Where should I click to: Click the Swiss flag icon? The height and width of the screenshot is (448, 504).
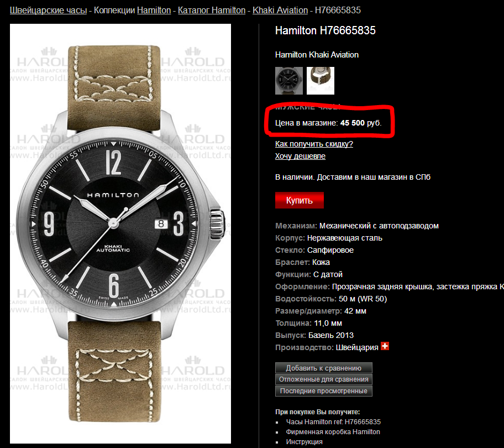(385, 346)
